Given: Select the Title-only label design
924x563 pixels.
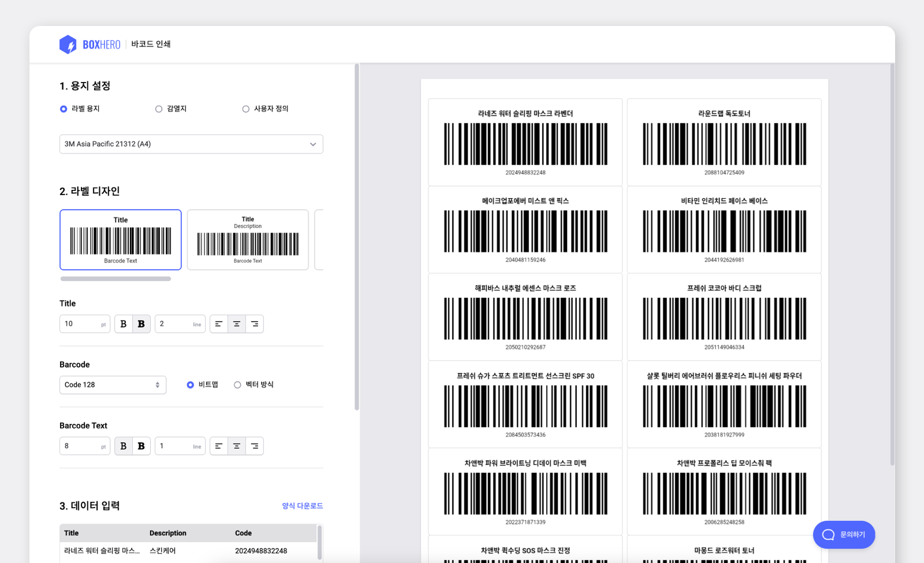Looking at the screenshot, I should [121, 240].
